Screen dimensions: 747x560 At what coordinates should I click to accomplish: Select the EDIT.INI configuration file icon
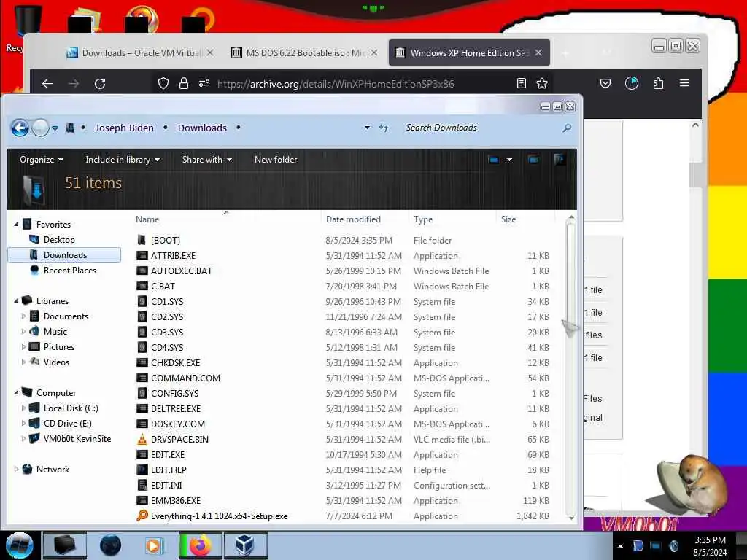(142, 485)
